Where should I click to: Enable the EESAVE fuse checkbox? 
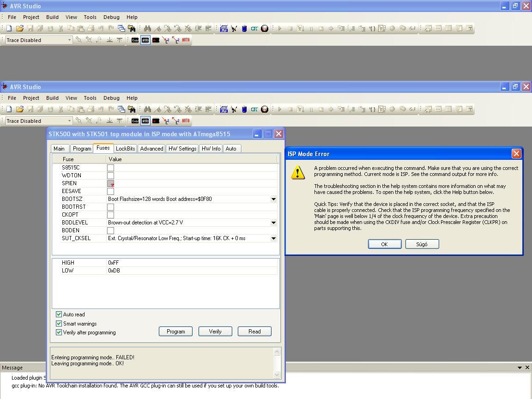click(111, 191)
